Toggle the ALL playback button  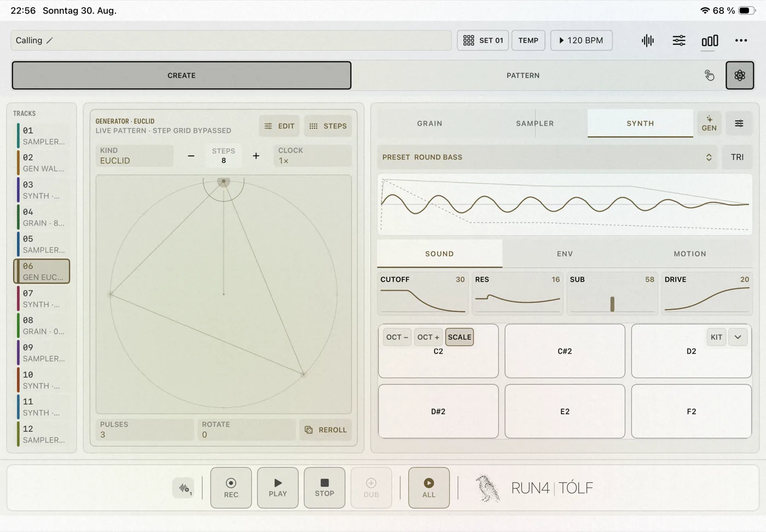point(429,488)
